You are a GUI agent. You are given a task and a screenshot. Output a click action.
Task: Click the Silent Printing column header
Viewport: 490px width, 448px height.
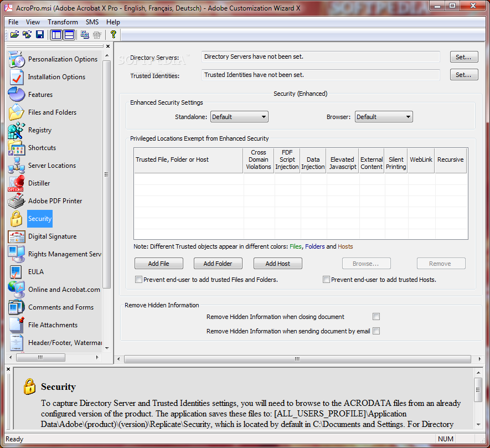pos(396,160)
